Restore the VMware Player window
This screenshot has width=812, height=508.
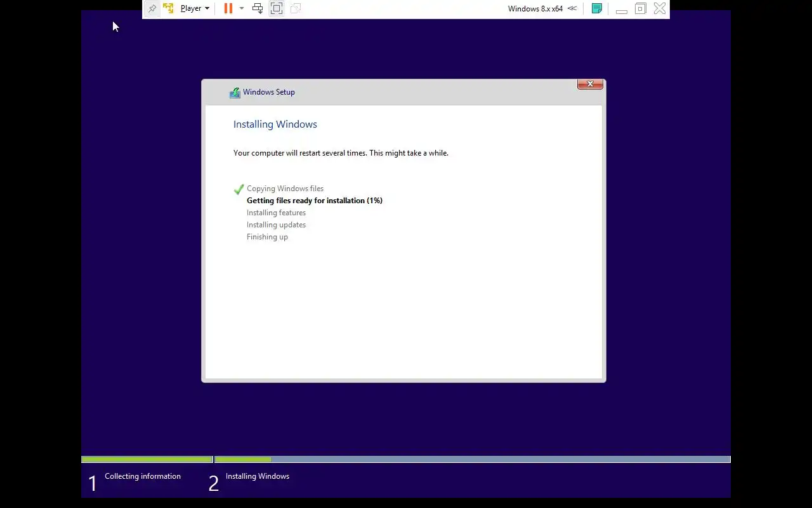click(641, 8)
